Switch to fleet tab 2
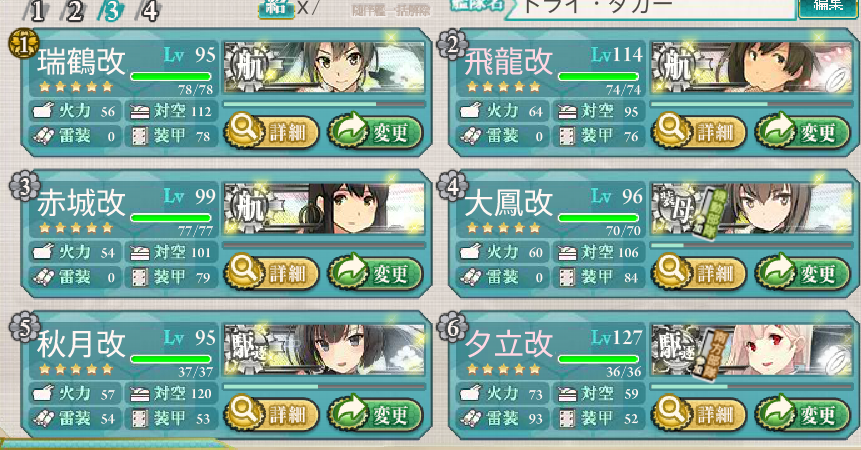The height and width of the screenshot is (450, 861). click(75, 11)
